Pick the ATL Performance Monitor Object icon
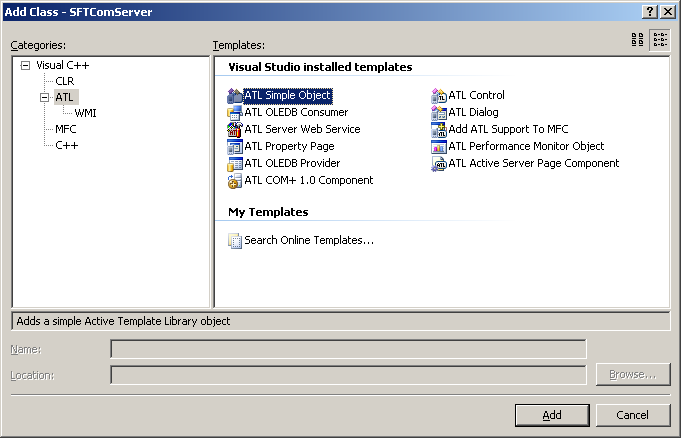The height and width of the screenshot is (438, 681). (x=439, y=147)
